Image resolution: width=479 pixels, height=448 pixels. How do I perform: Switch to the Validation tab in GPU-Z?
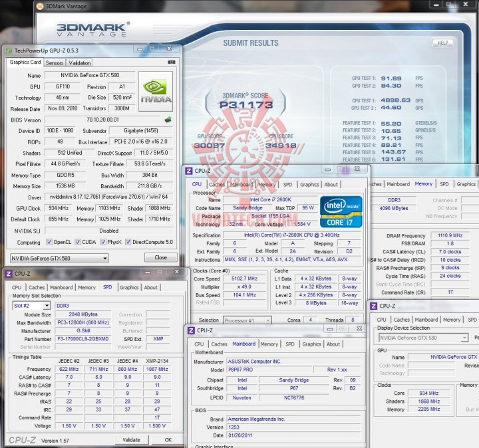point(79,63)
